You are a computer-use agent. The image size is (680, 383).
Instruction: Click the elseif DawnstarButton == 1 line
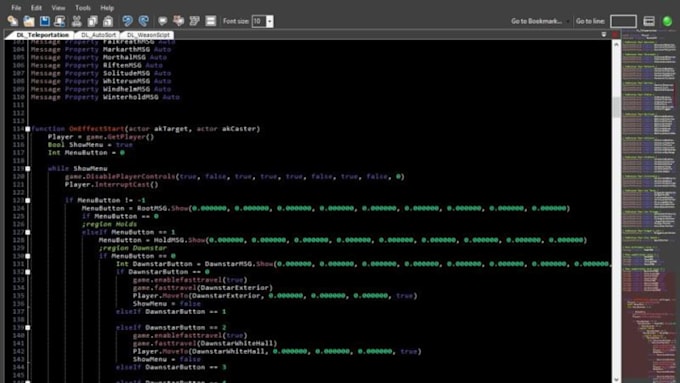pos(171,311)
